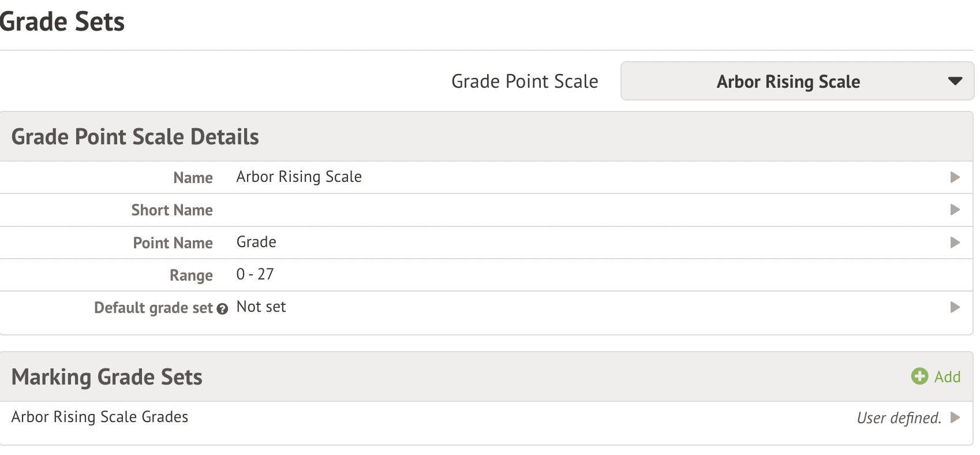Click the Marking Grade Sets section header
The height and width of the screenshot is (455, 980).
pyautogui.click(x=107, y=377)
